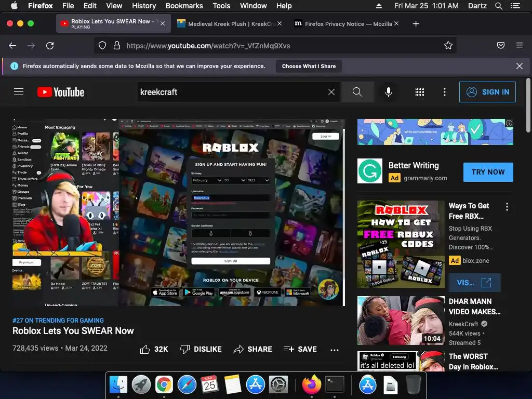Open Launchpad from the Dock
Screen dimensions: 532x399
point(141,385)
